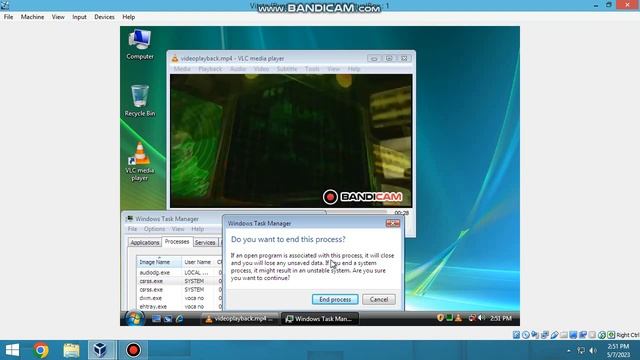Select ehtray.exe process row
Image resolution: width=640 pixels, height=360 pixels.
pyautogui.click(x=180, y=306)
